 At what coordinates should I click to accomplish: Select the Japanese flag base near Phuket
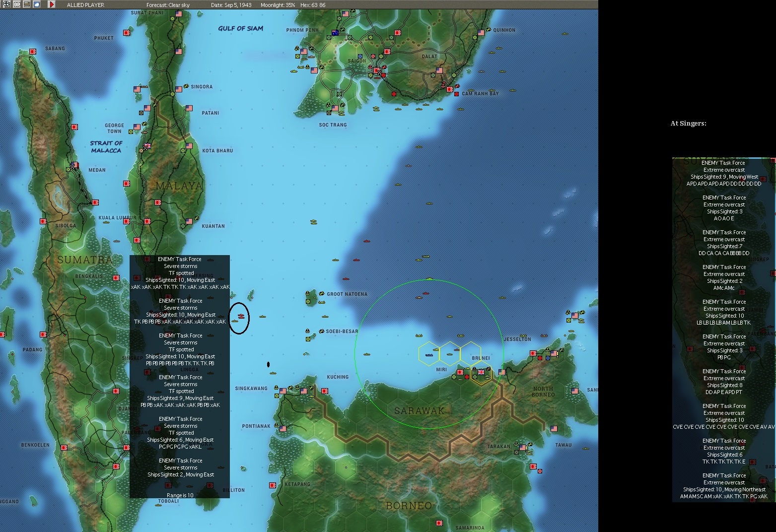click(x=127, y=33)
